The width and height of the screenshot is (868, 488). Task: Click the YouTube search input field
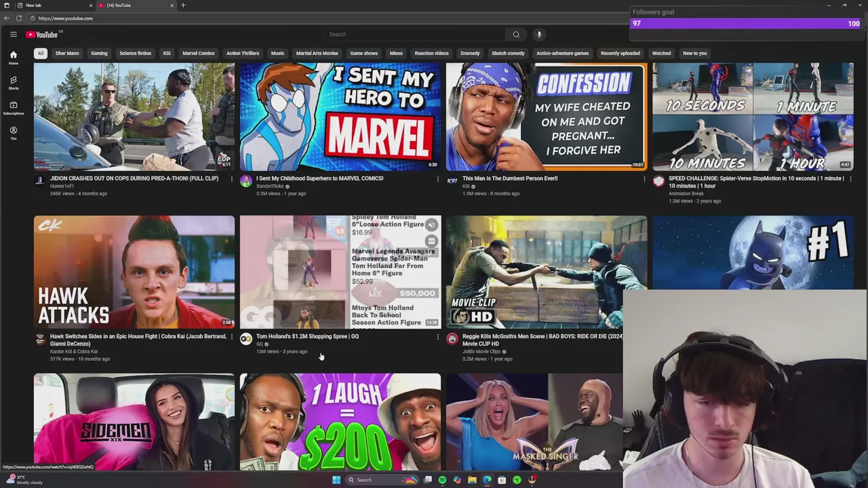[x=415, y=35]
